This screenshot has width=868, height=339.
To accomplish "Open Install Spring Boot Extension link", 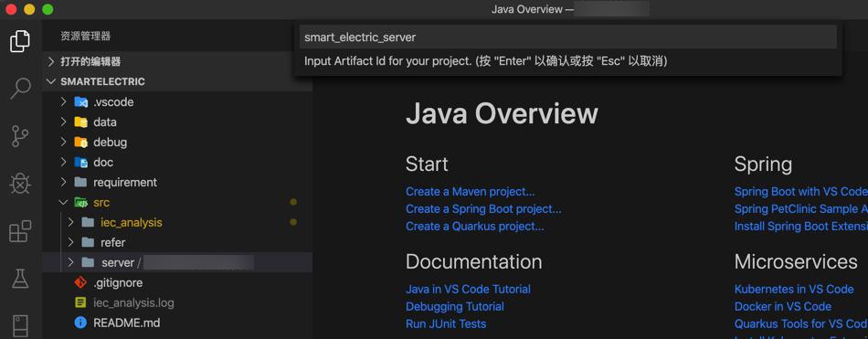I will coord(800,226).
